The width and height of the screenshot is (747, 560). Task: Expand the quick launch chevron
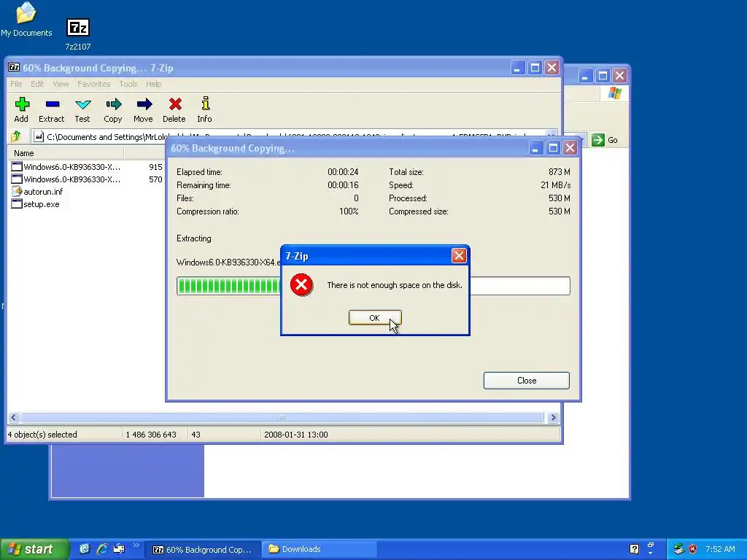coord(136,545)
